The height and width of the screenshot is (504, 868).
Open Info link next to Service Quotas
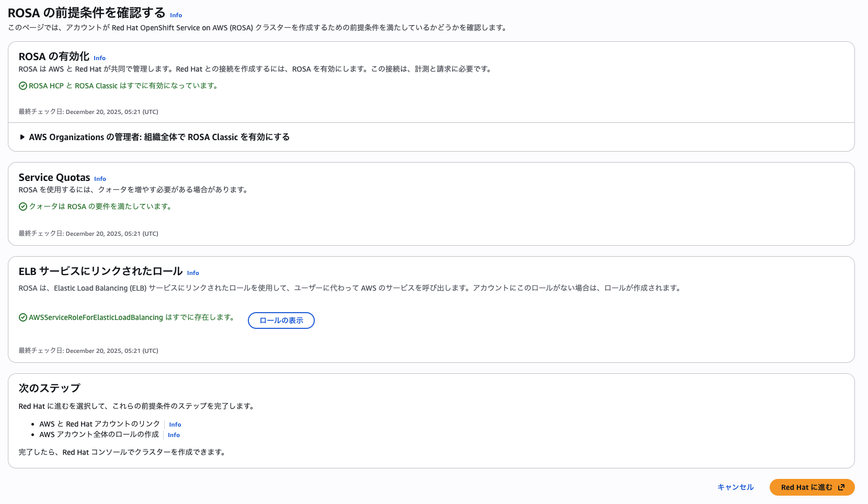click(100, 179)
